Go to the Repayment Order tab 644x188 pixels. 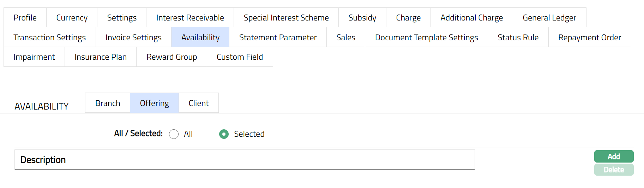click(589, 37)
